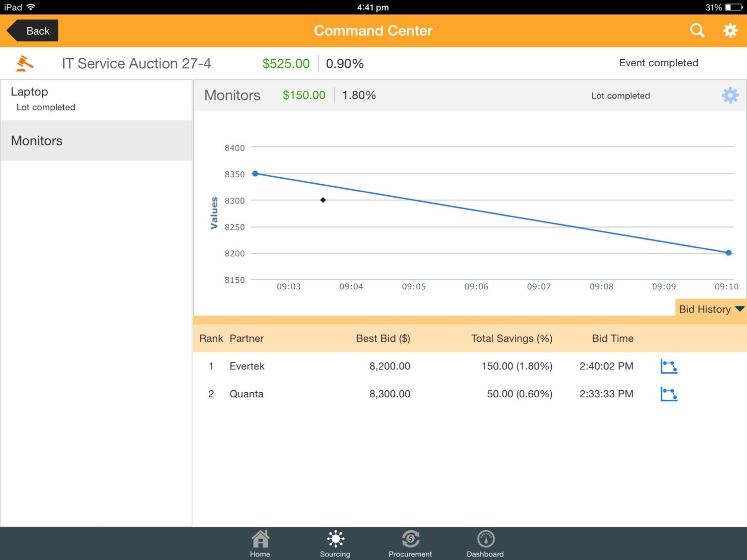The image size is (747, 560).
Task: Click the IT Service Auction 27-4 title
Action: click(x=136, y=63)
